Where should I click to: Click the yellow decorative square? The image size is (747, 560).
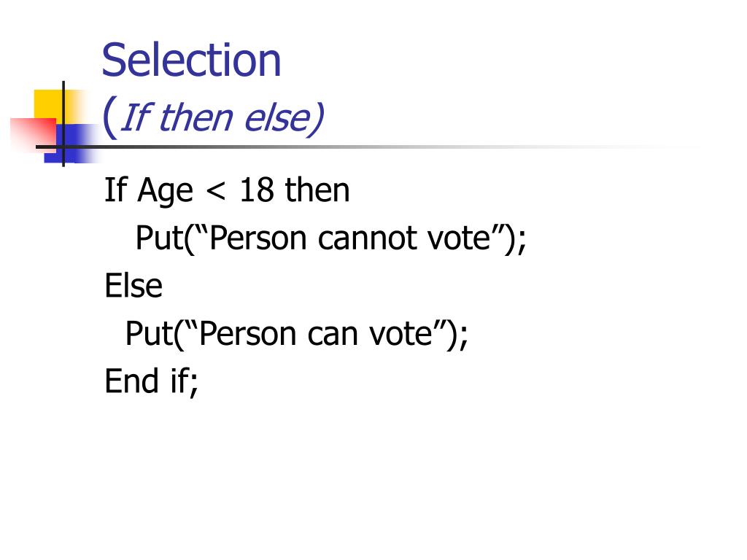tap(47, 104)
